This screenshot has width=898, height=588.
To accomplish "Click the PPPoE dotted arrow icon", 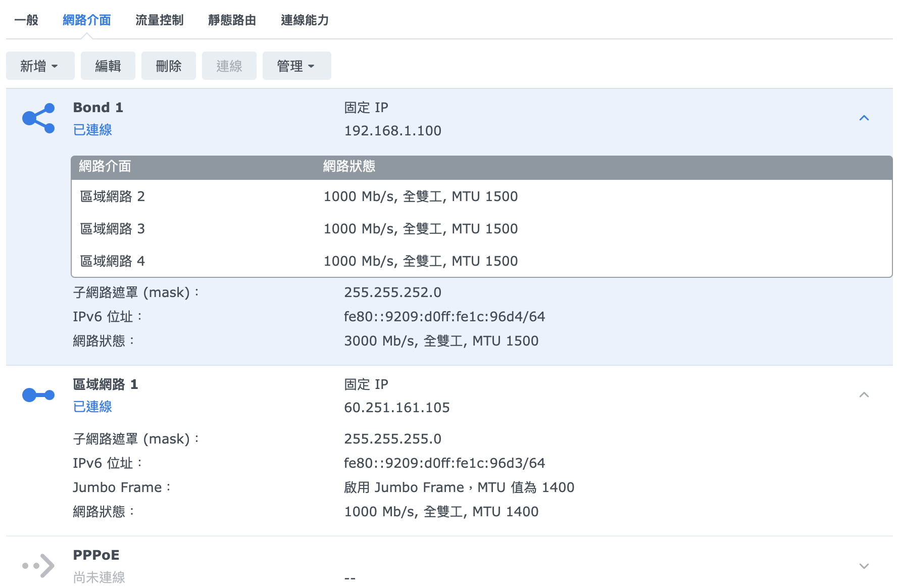I will click(38, 566).
